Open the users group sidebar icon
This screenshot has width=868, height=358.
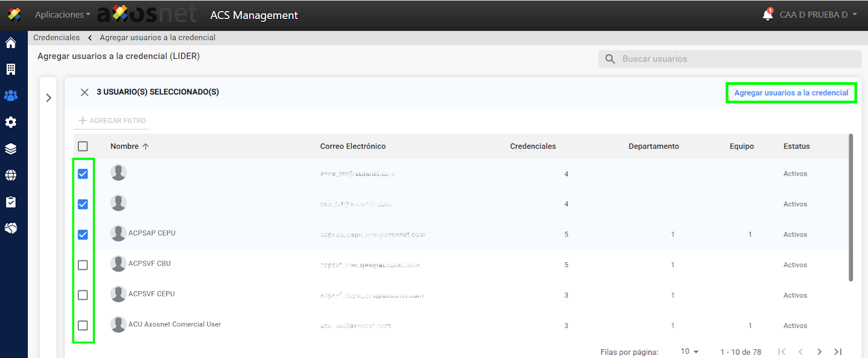pyautogui.click(x=11, y=96)
